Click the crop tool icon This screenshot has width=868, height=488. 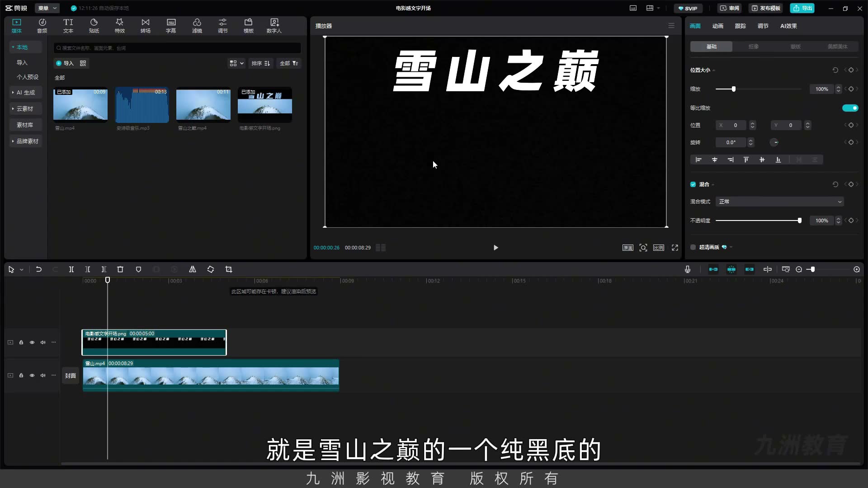tap(229, 269)
